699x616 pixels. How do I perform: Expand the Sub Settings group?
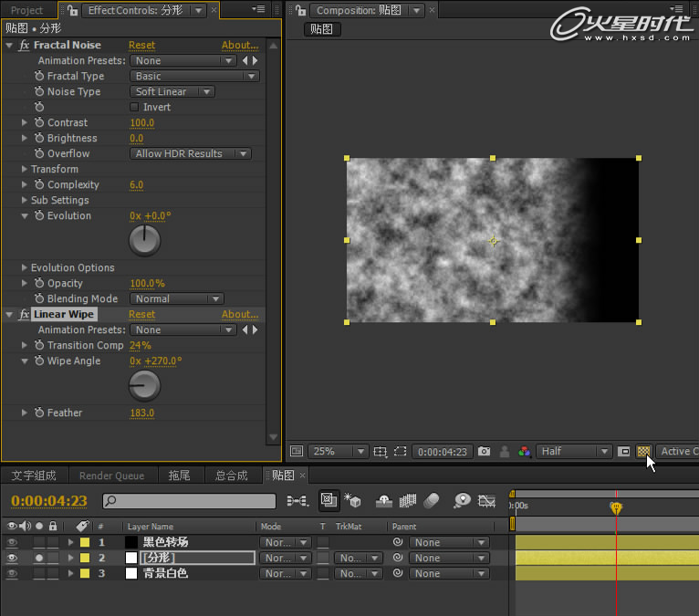tap(25, 201)
